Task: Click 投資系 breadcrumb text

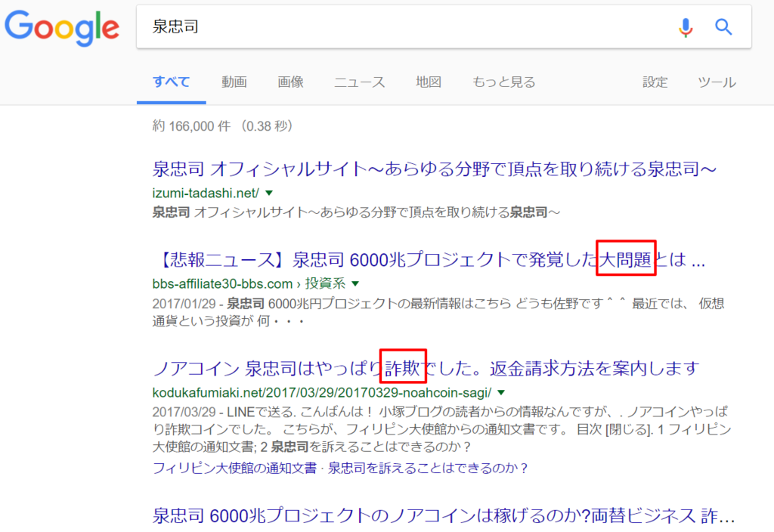Action: point(325,284)
